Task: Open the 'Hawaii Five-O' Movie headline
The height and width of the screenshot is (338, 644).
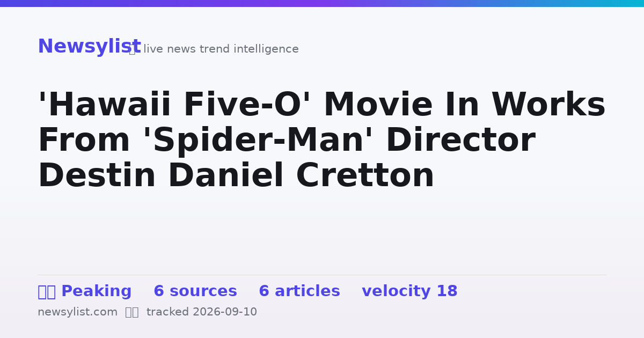Action: point(321,141)
